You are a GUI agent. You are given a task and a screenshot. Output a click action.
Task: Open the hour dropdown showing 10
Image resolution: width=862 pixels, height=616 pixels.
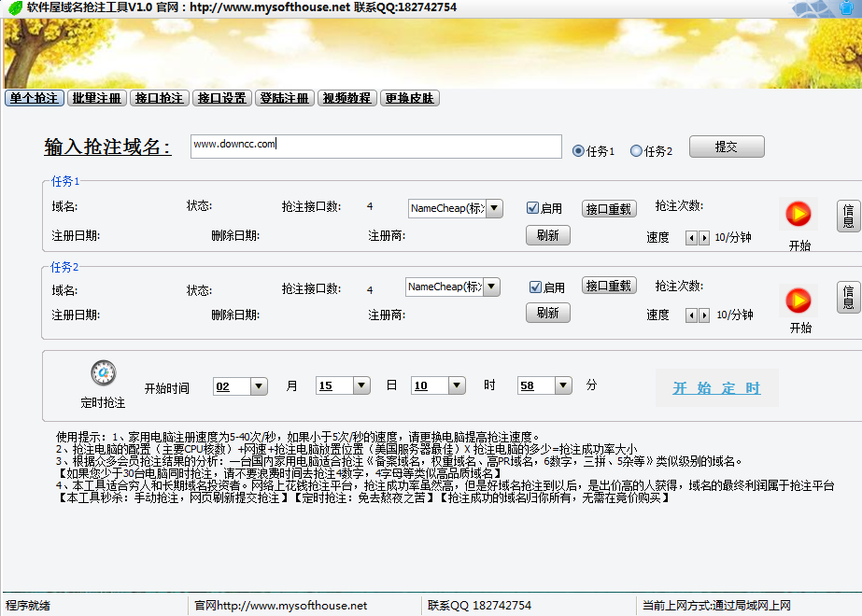pyautogui.click(x=457, y=385)
